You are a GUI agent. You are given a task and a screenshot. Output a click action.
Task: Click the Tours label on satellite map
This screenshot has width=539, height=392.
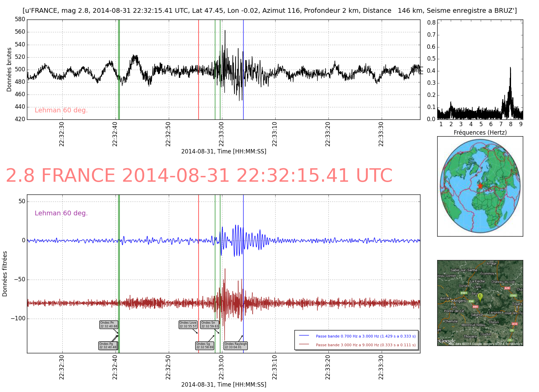517,304
